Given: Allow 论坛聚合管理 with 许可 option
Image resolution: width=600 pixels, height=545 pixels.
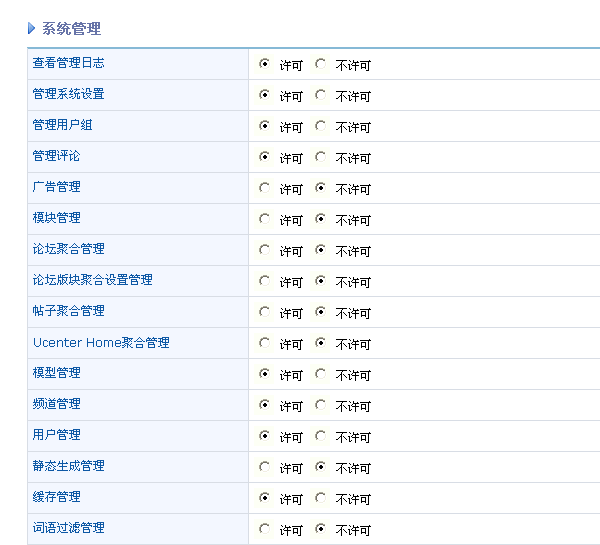Looking at the screenshot, I should tap(264, 250).
